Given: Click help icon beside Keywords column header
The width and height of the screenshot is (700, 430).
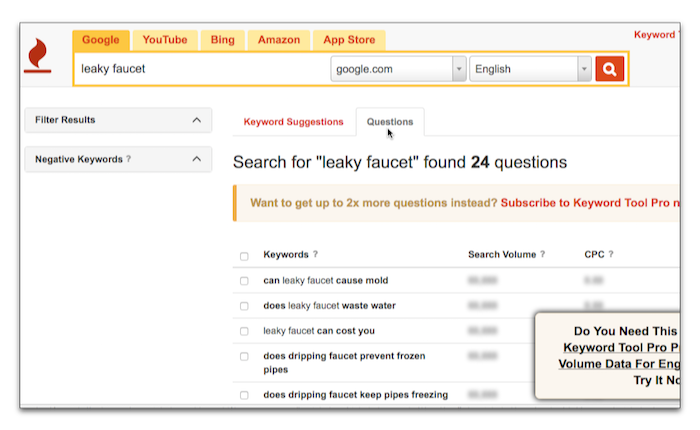Looking at the screenshot, I should (x=315, y=254).
